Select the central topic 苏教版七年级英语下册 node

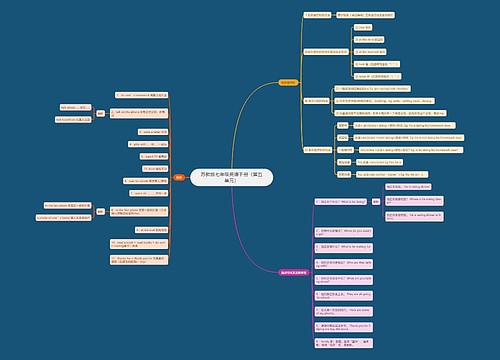point(232,177)
